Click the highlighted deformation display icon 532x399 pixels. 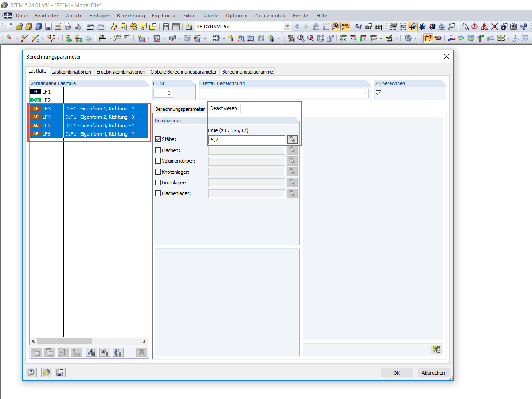pos(428,38)
